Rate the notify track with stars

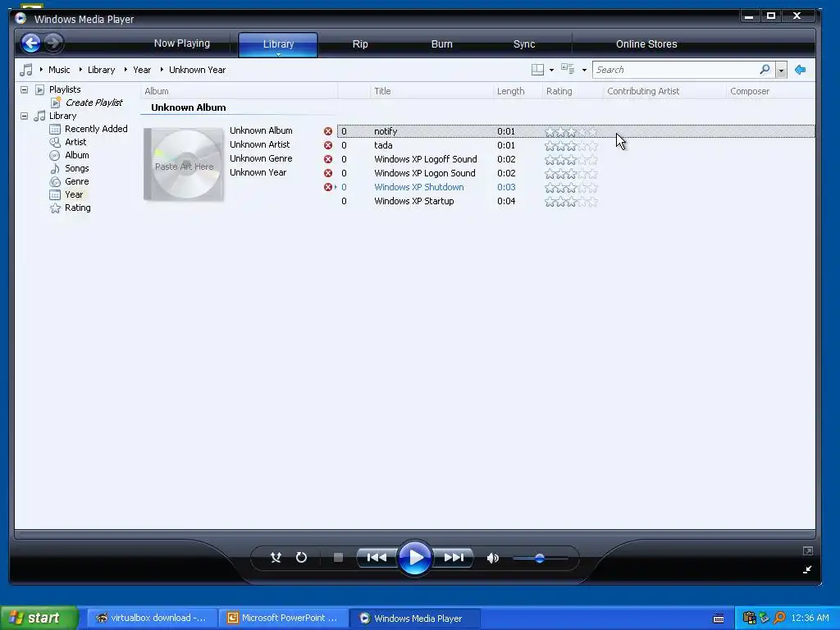tap(571, 131)
